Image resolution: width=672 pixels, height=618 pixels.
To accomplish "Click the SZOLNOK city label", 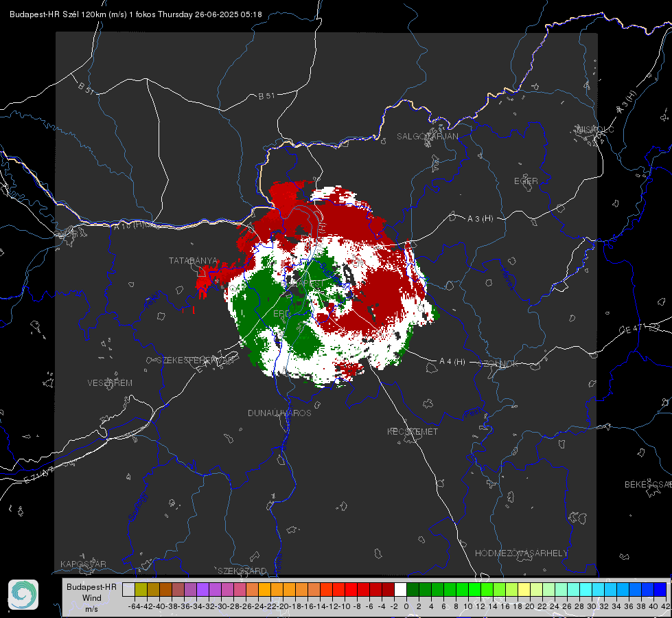I will point(500,364).
